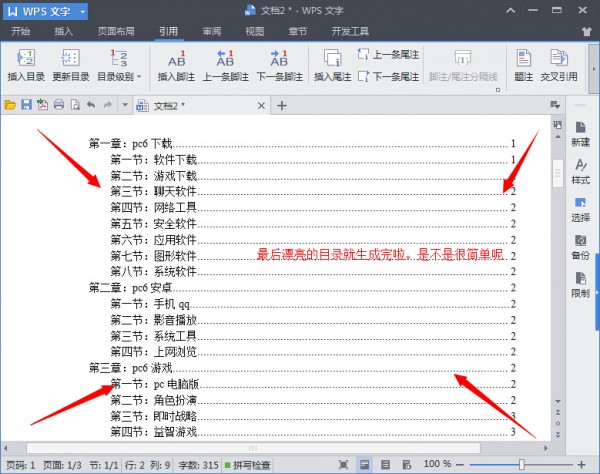Image resolution: width=600 pixels, height=474 pixels.
Task: Redo the last action
Action: (108, 105)
